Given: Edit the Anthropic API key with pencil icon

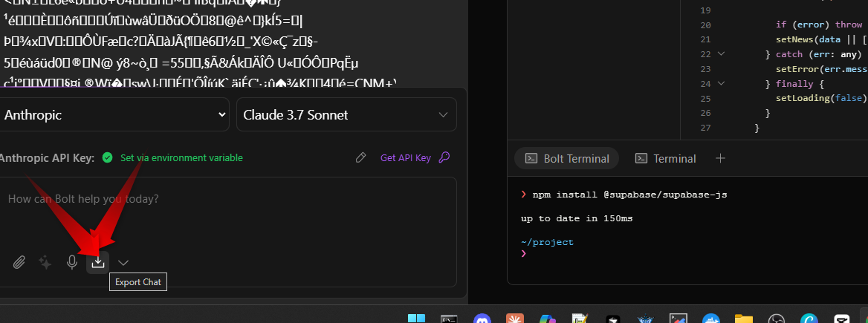Looking at the screenshot, I should point(360,157).
